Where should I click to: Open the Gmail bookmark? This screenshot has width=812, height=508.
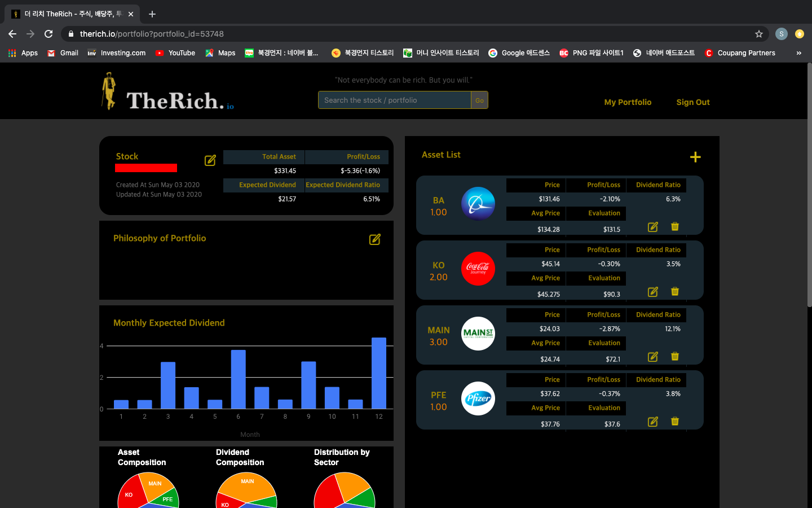[63, 53]
